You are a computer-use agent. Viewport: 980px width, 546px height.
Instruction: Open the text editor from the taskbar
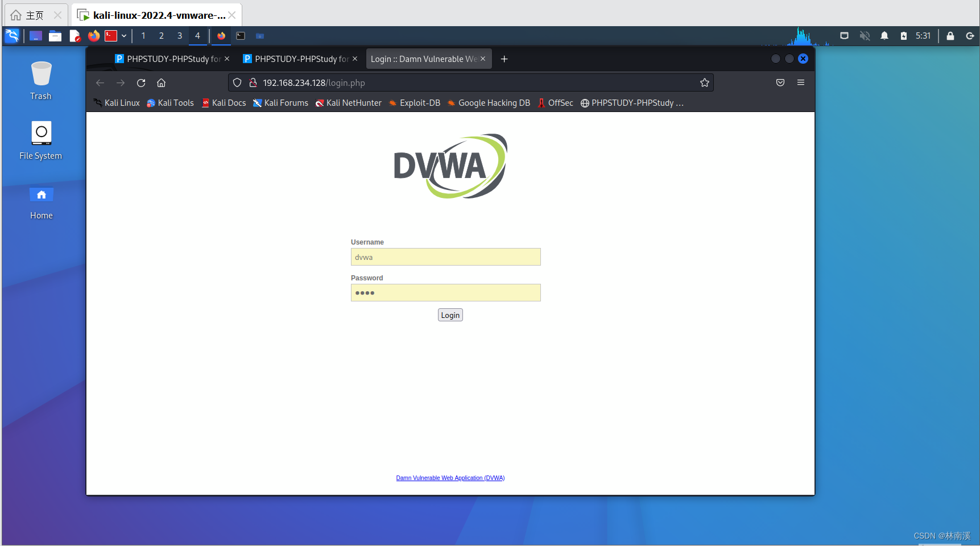pos(75,35)
